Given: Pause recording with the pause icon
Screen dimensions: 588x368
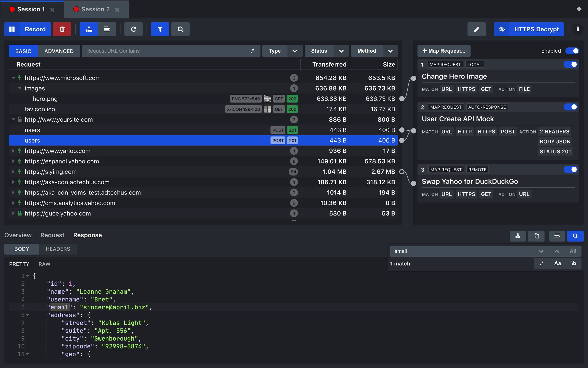Looking at the screenshot, I should point(12,29).
